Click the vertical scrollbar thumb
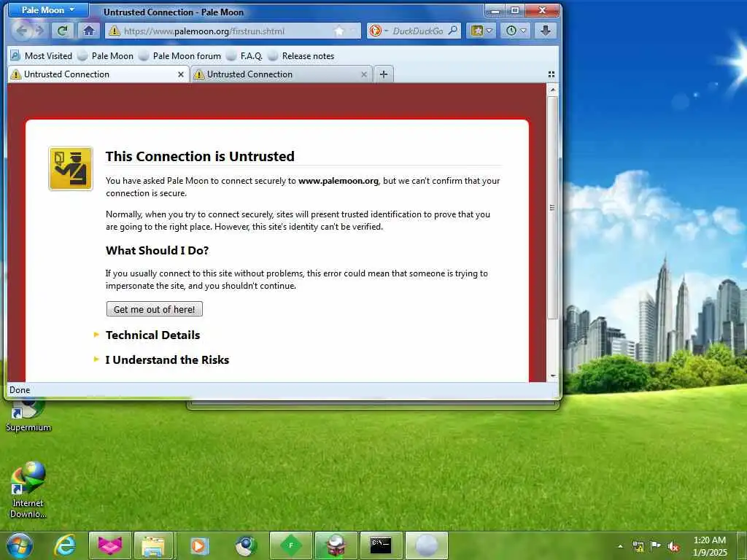Viewport: 747px width, 560px height. [553, 208]
